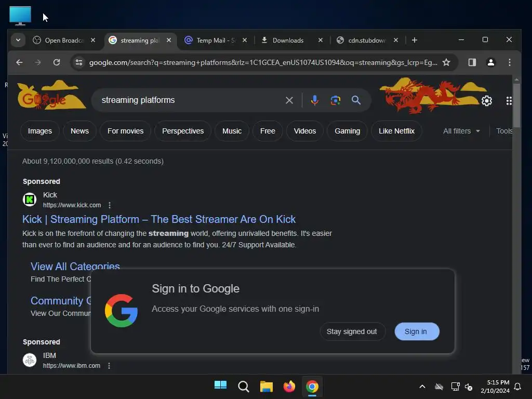The width and height of the screenshot is (532, 399).
Task: Open Chrome side panel
Action: point(472,62)
